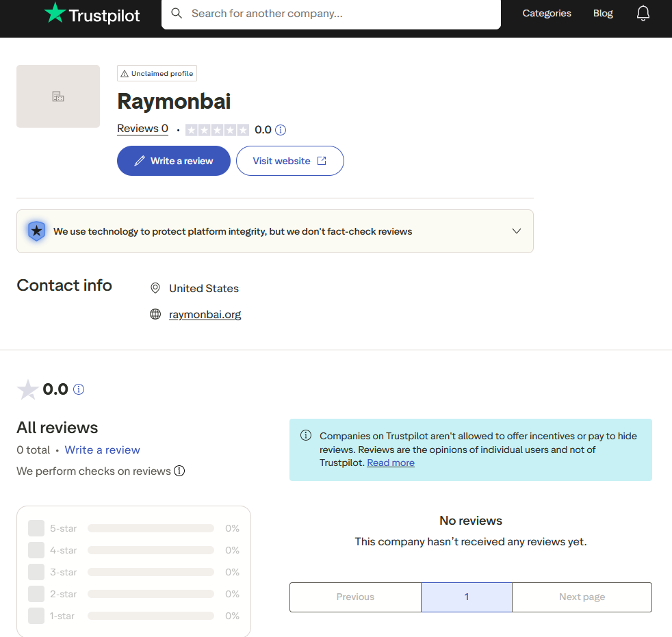Click info icon next to large 0.0 score

[x=79, y=389]
